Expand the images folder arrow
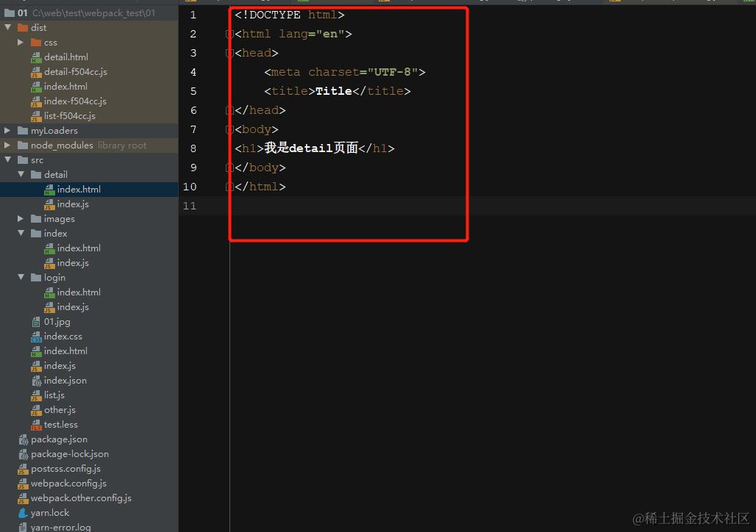Viewport: 756px width, 532px height. click(21, 219)
